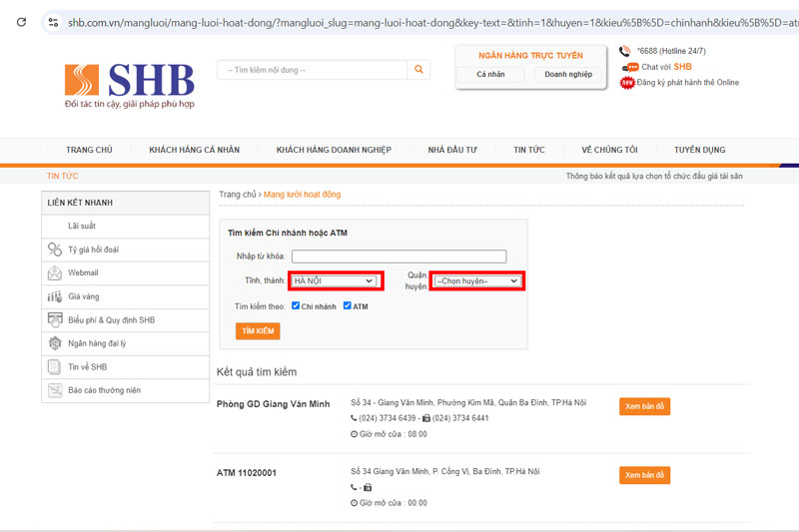The image size is (799, 532).
Task: Select the TUYỂN DỤNG menu item
Action: coord(700,150)
